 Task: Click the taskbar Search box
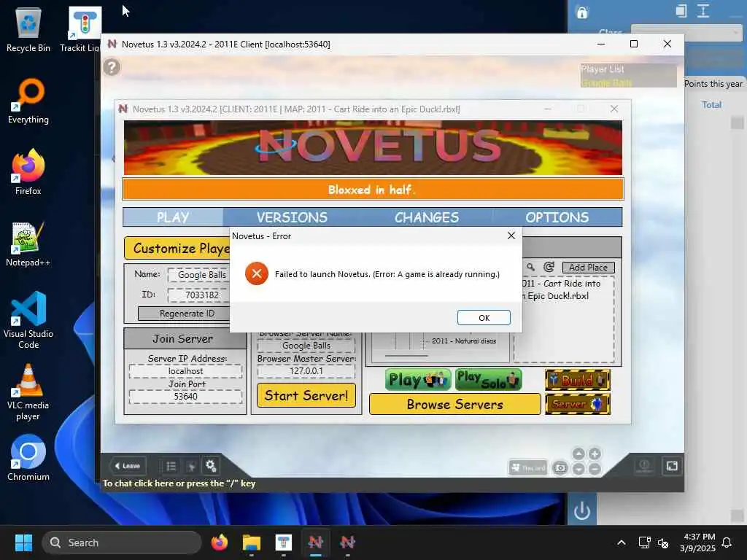122,542
